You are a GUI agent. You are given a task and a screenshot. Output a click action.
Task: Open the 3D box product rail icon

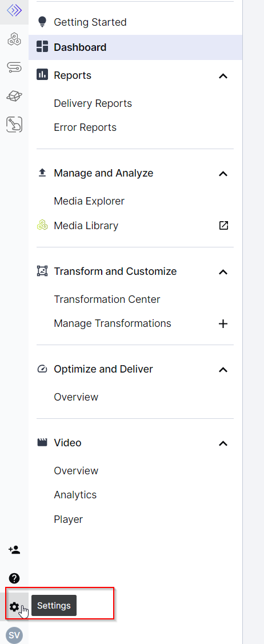point(14,96)
